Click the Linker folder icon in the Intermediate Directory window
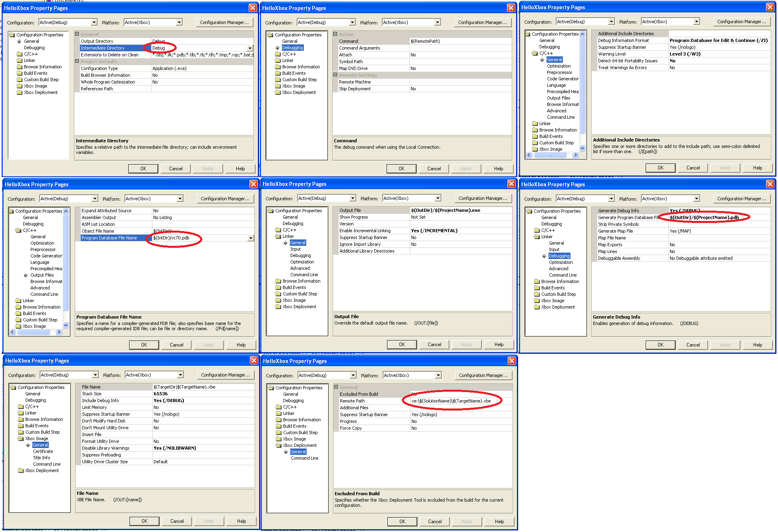 pyautogui.click(x=20, y=60)
